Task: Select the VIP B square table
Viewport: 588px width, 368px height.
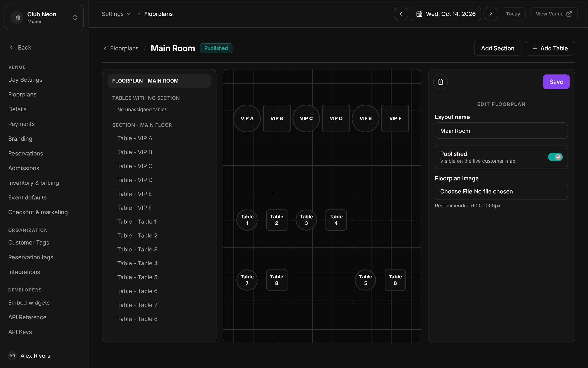Action: click(x=277, y=118)
